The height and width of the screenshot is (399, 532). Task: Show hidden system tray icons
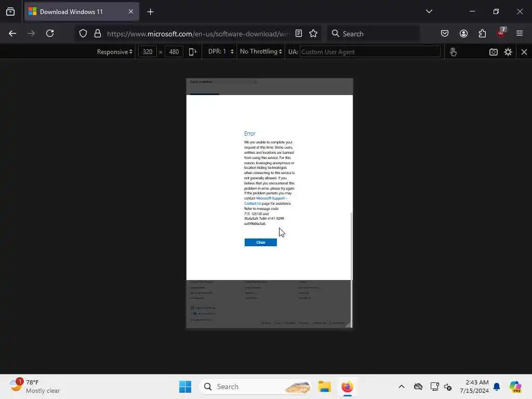[x=402, y=387]
